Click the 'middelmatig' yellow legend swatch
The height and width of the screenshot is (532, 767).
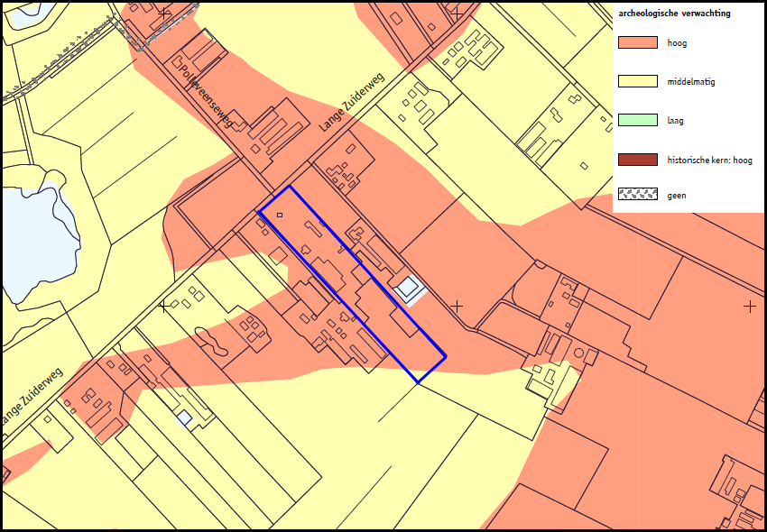637,82
